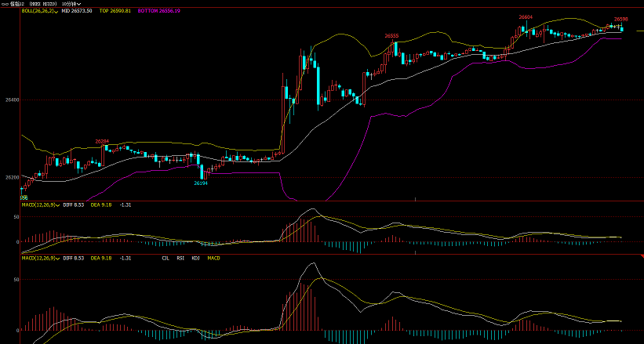The image size is (644, 344).
Task: Click the BOLL MID value 26573.50
Action: (77, 11)
